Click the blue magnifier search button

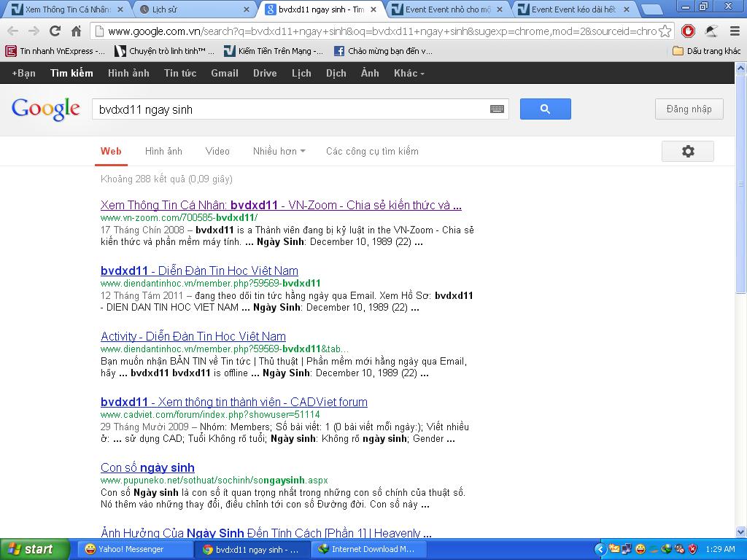click(545, 109)
